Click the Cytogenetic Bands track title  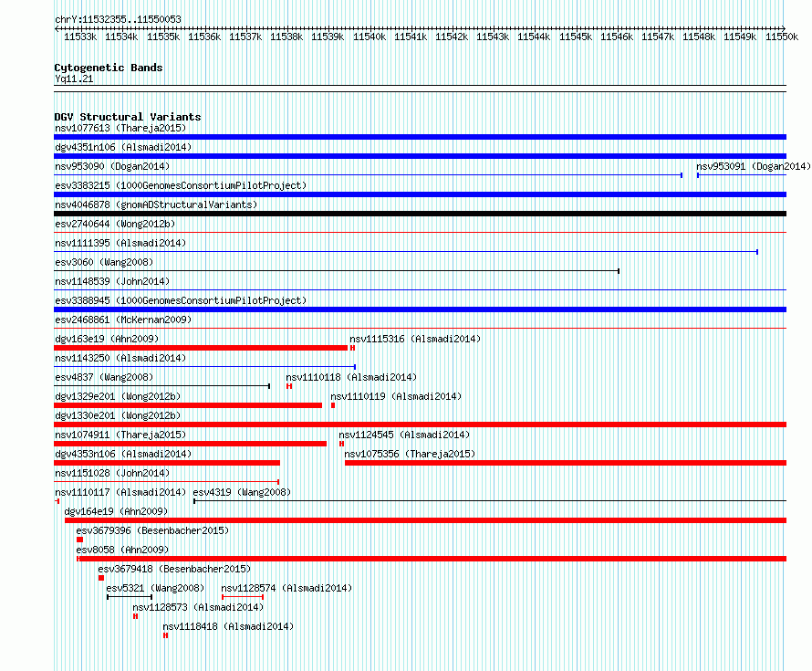(109, 68)
